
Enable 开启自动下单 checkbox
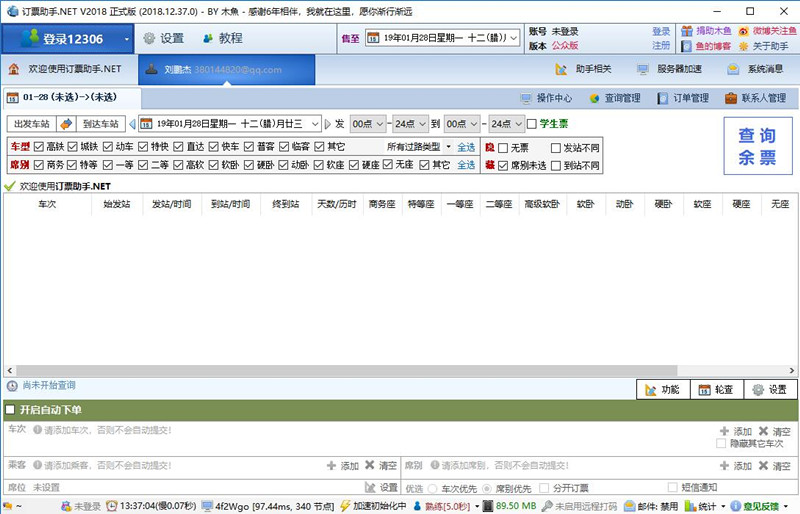pyautogui.click(x=10, y=410)
